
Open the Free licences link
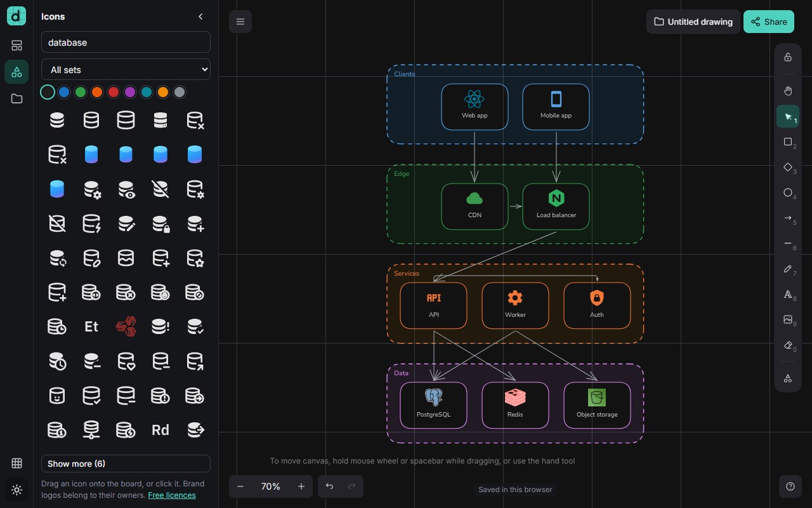pyautogui.click(x=172, y=495)
